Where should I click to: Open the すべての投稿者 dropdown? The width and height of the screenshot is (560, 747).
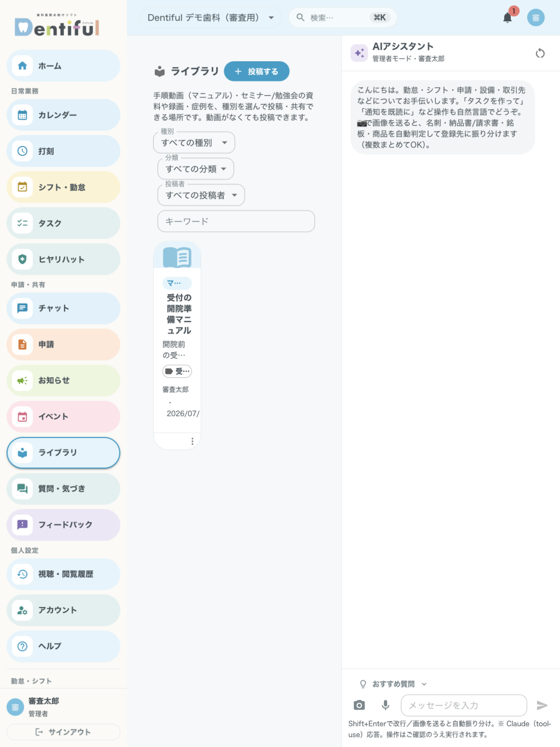coord(201,195)
